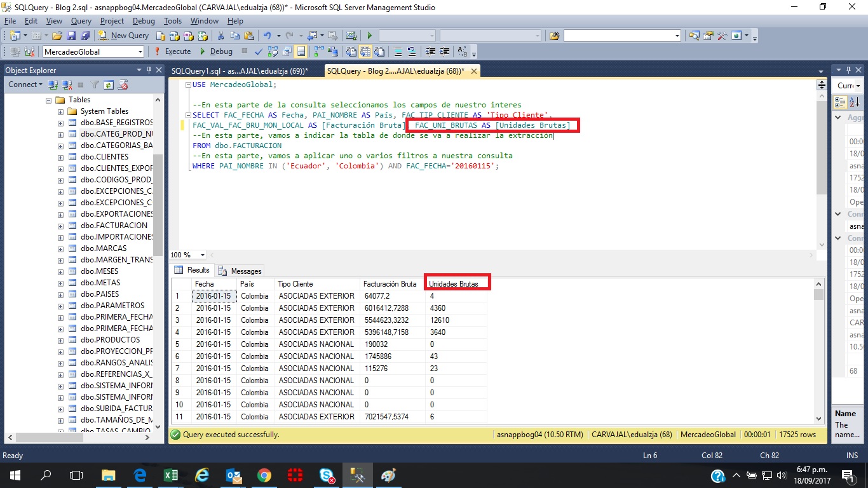This screenshot has height=488, width=868.
Task: Save the current SQL script
Action: click(71, 36)
